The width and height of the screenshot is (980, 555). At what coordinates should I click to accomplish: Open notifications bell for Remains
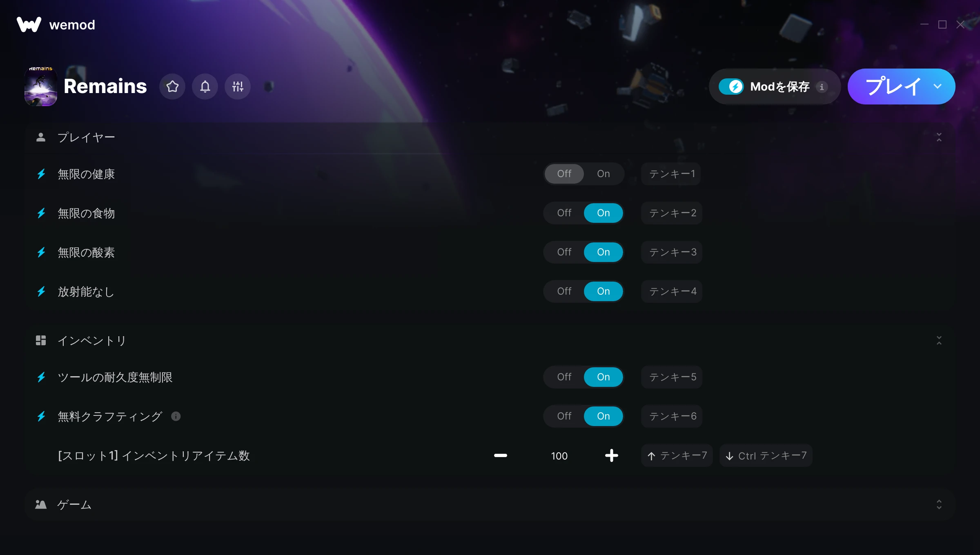tap(205, 87)
